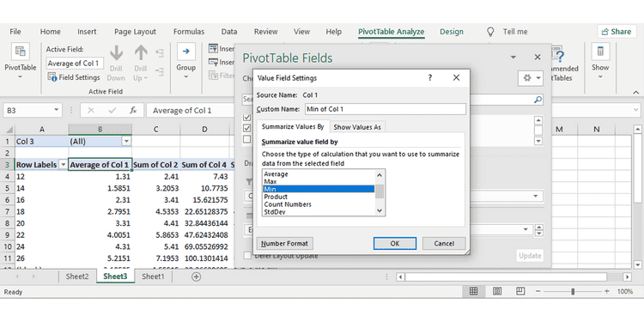
Task: Click the Insert Timeline icon
Action: pos(213,62)
